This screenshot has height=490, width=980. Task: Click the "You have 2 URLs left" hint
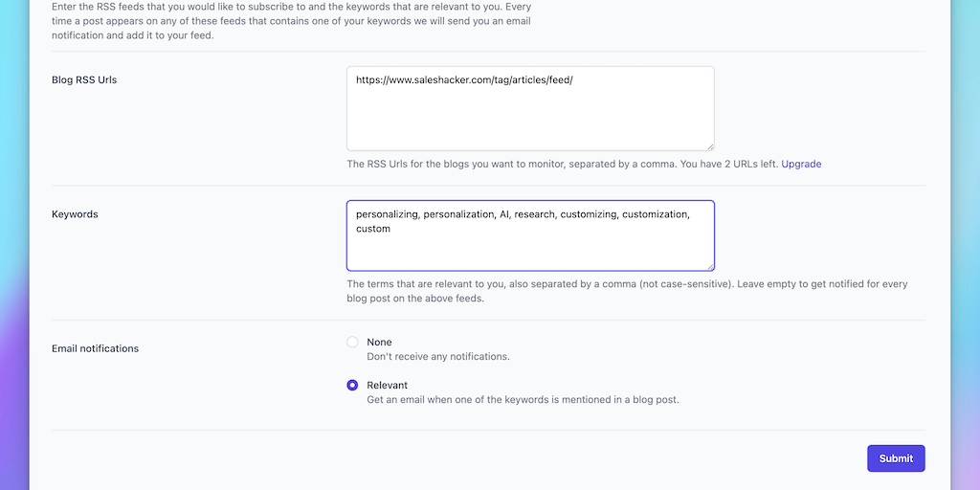pos(727,164)
